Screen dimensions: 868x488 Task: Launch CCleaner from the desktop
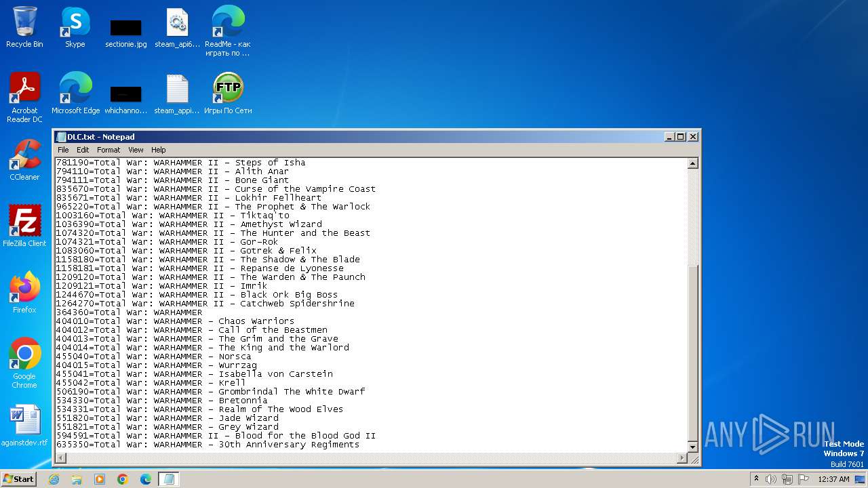(25, 160)
